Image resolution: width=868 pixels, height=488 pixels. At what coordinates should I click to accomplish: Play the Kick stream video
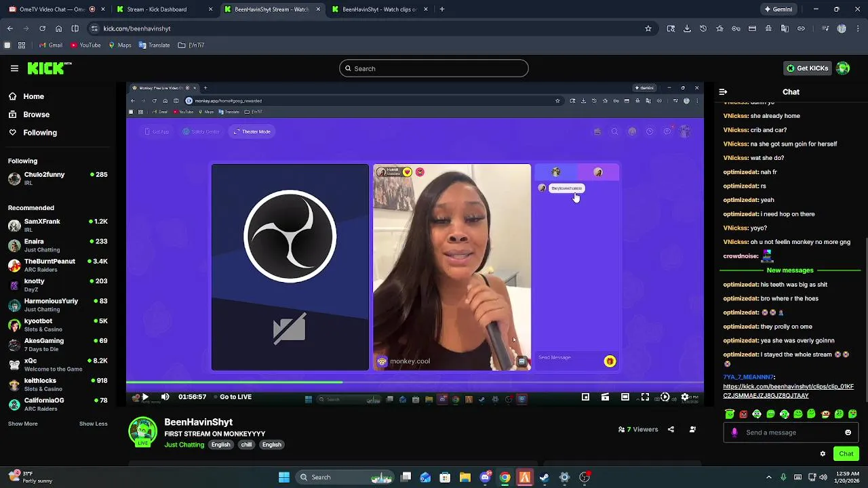point(144,397)
